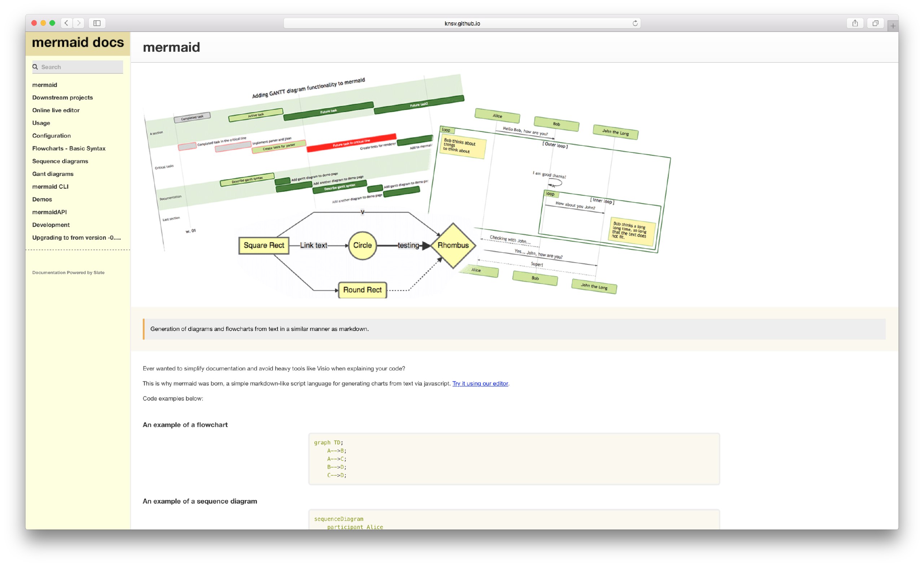This screenshot has width=924, height=566.
Task: Jump to mermaidAPI section
Action: pos(49,212)
